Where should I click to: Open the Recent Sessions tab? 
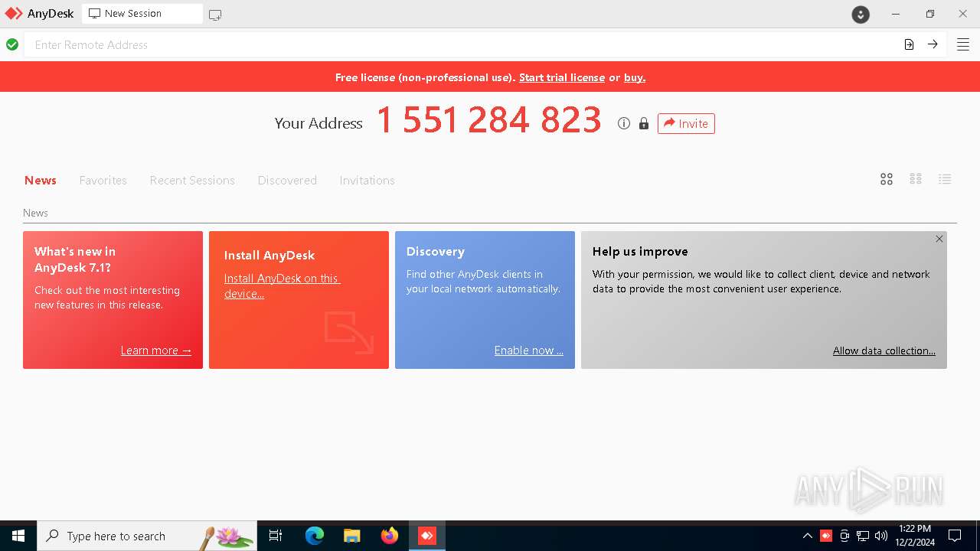(x=192, y=181)
